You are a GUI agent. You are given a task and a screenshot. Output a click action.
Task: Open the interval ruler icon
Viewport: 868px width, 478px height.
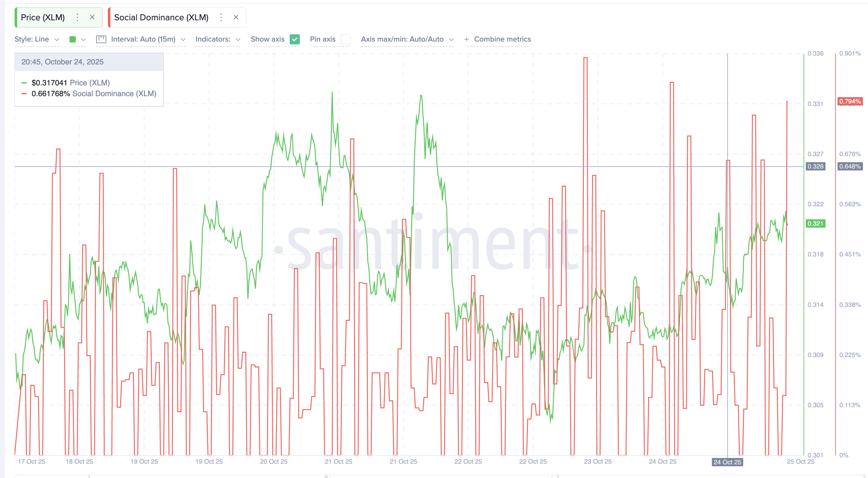(x=102, y=39)
